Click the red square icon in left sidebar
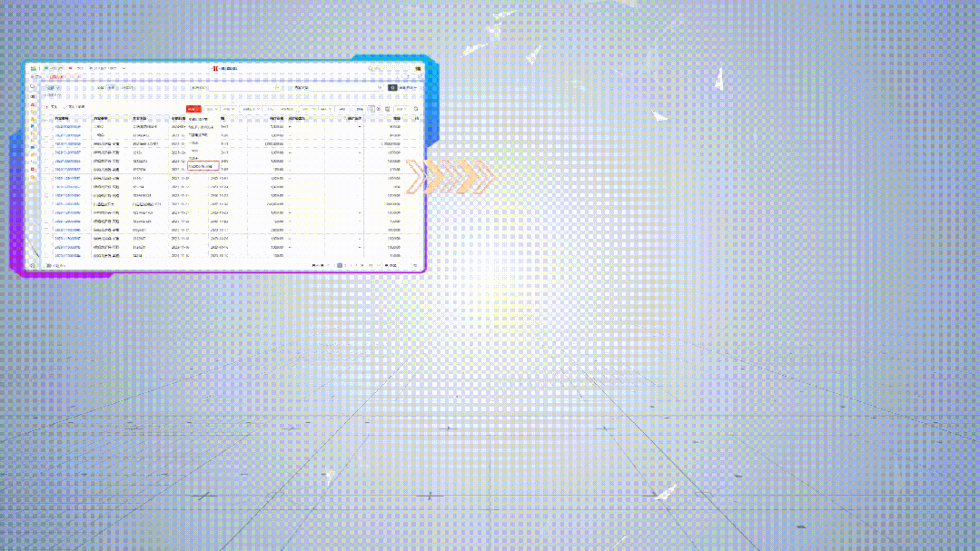The width and height of the screenshot is (980, 551). pos(33,170)
